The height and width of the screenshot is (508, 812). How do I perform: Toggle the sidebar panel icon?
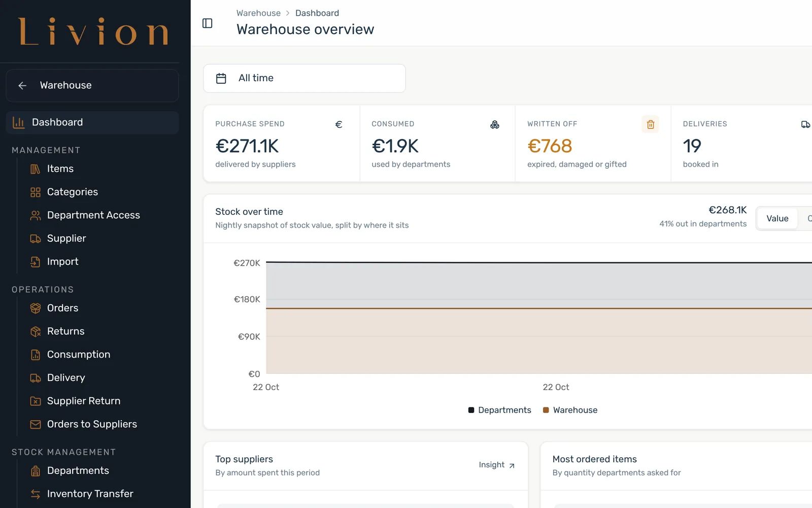coord(207,23)
